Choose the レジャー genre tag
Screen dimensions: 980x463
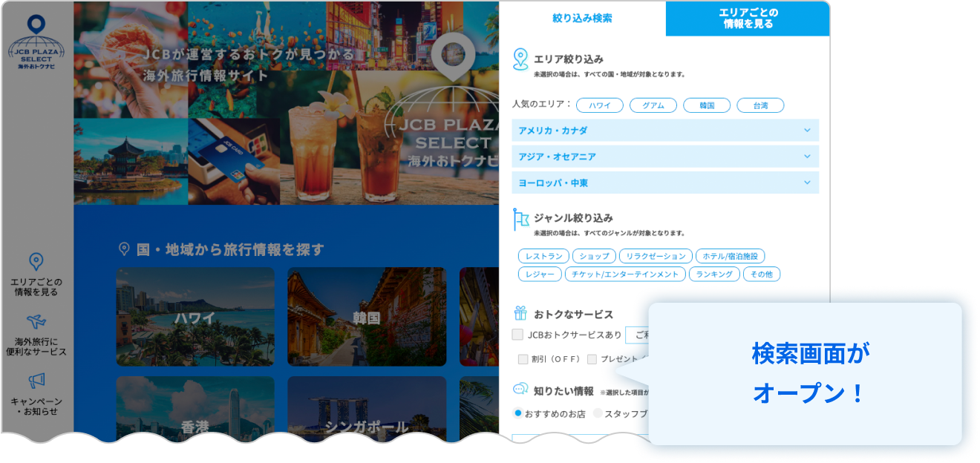(540, 275)
